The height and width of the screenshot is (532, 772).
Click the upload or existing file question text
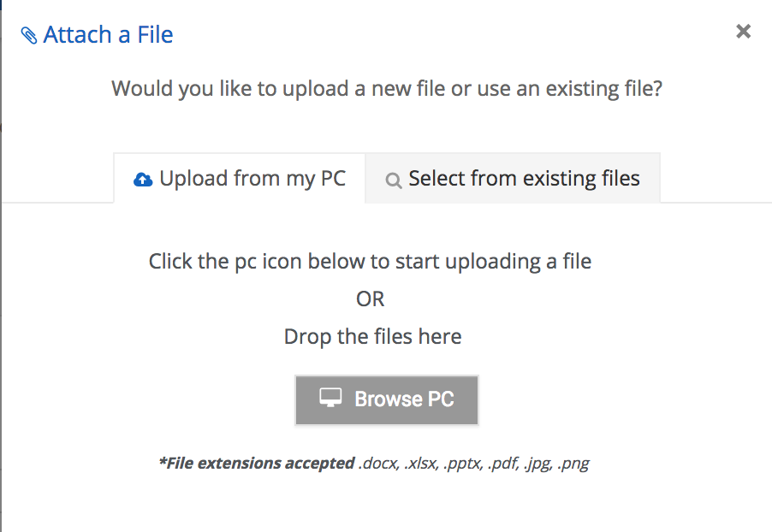(x=387, y=89)
